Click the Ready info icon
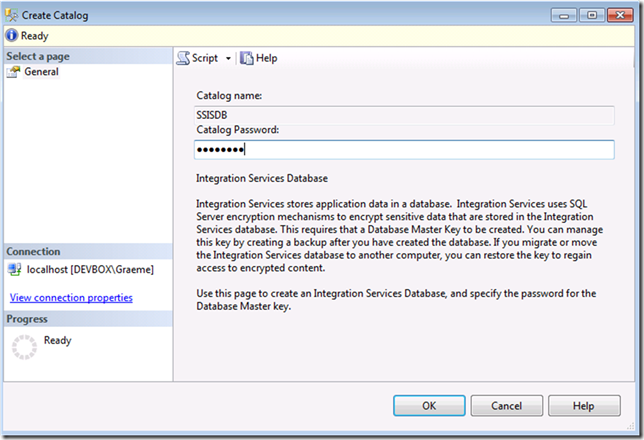Screen dimensions: 644x440 click(x=12, y=35)
